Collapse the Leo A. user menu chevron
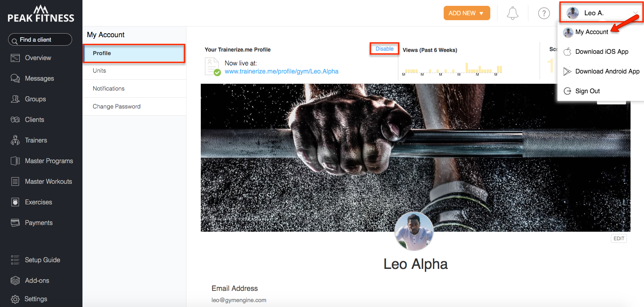This screenshot has width=644, height=307. pyautogui.click(x=635, y=13)
